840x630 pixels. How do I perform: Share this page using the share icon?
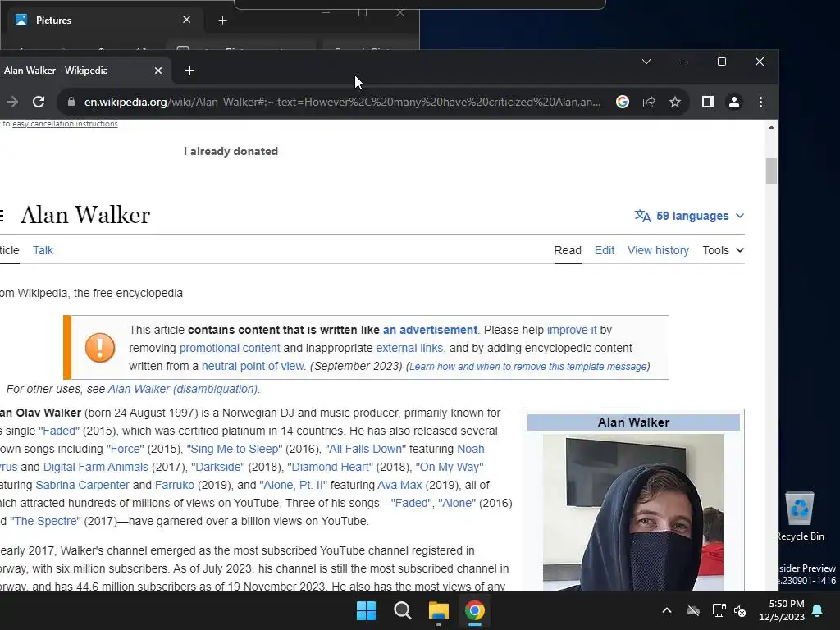click(649, 102)
